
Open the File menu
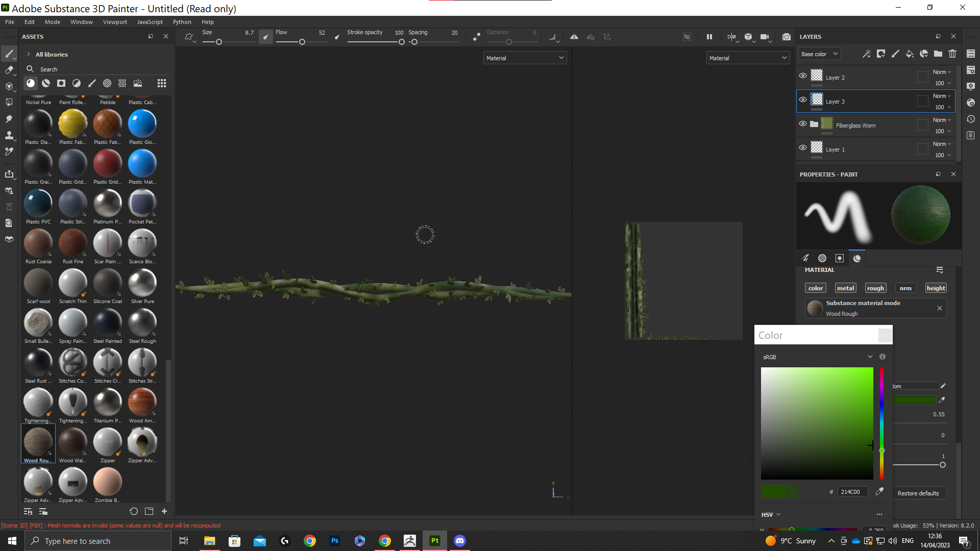tap(10, 22)
